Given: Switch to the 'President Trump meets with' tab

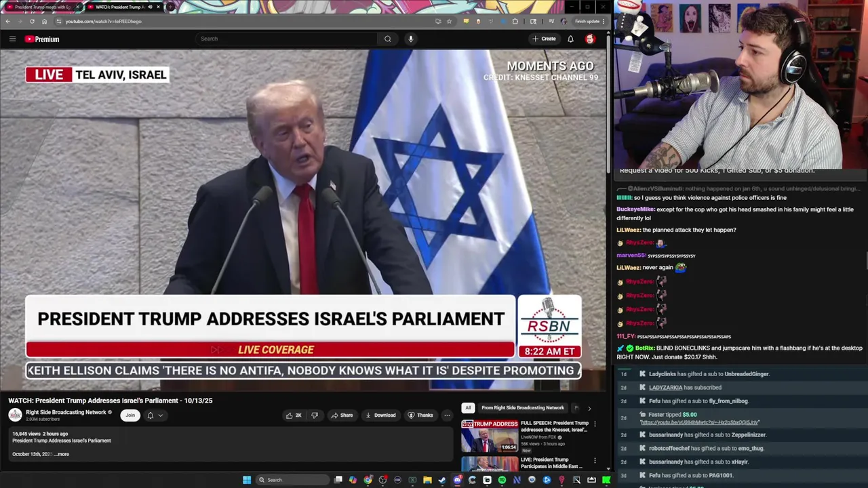Looking at the screenshot, I should point(42,7).
